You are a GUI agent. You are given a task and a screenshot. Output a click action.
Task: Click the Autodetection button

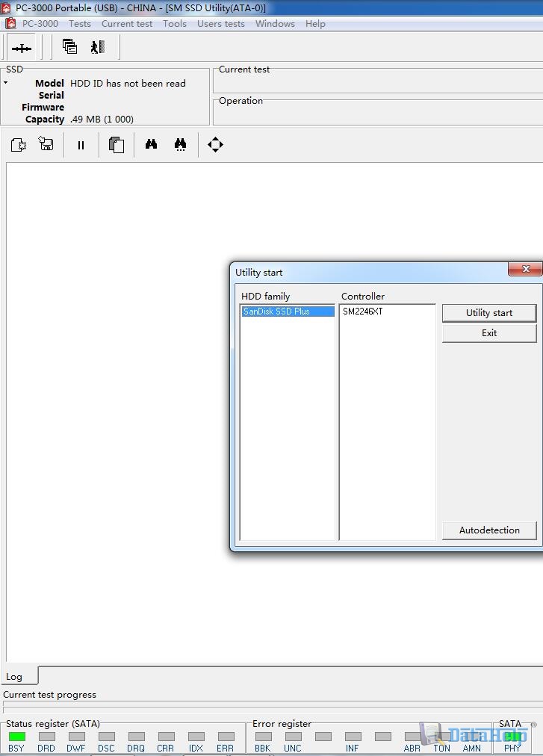pyautogui.click(x=489, y=530)
